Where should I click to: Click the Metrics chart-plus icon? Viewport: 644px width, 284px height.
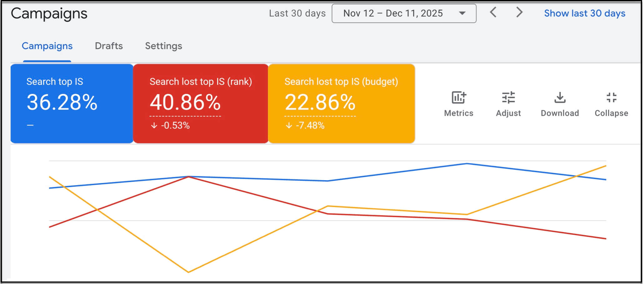[x=459, y=98]
